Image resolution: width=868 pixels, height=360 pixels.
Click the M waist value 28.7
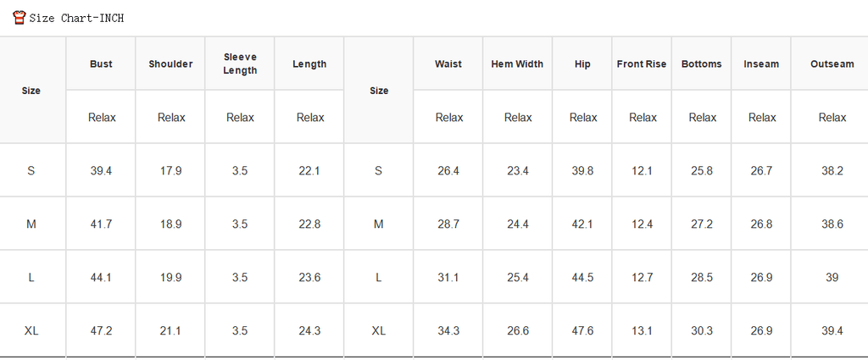click(448, 224)
